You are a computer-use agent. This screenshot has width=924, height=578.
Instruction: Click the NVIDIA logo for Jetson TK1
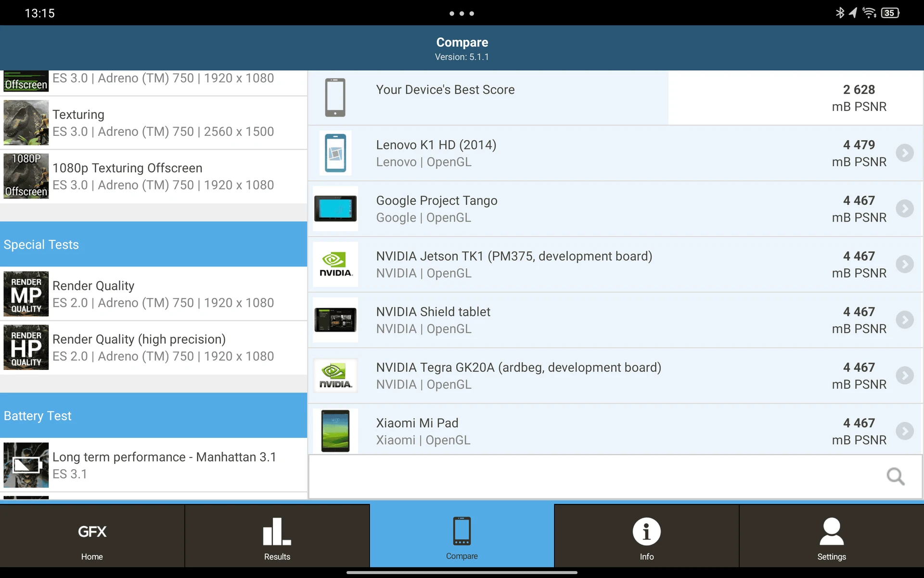click(335, 264)
